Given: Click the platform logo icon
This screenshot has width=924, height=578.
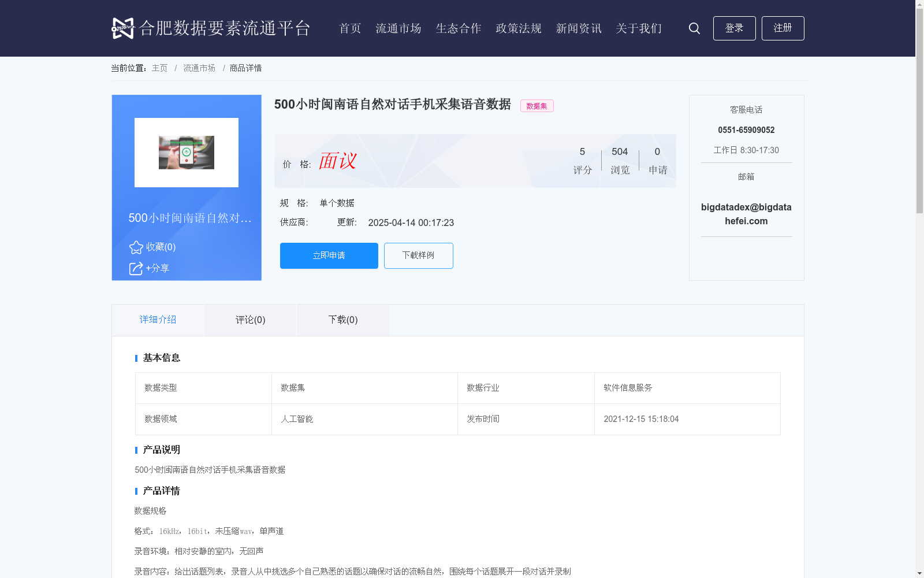Looking at the screenshot, I should point(122,28).
